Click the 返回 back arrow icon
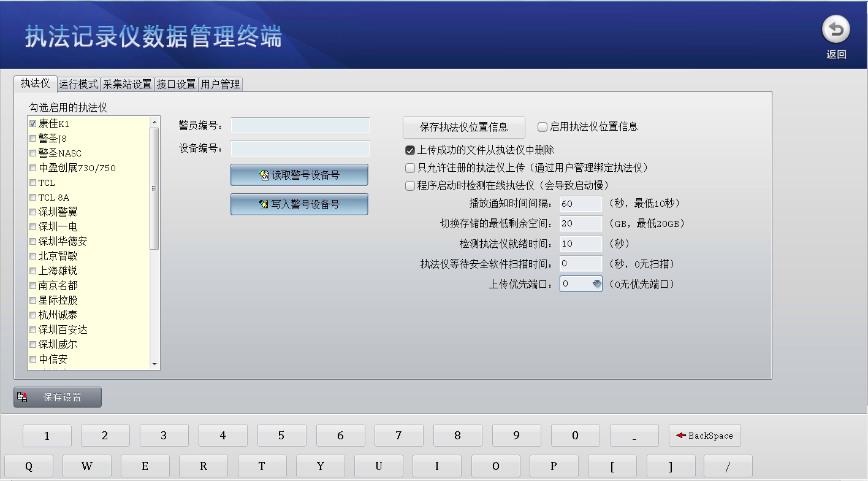Image resolution: width=868 pixels, height=481 pixels. point(836,30)
